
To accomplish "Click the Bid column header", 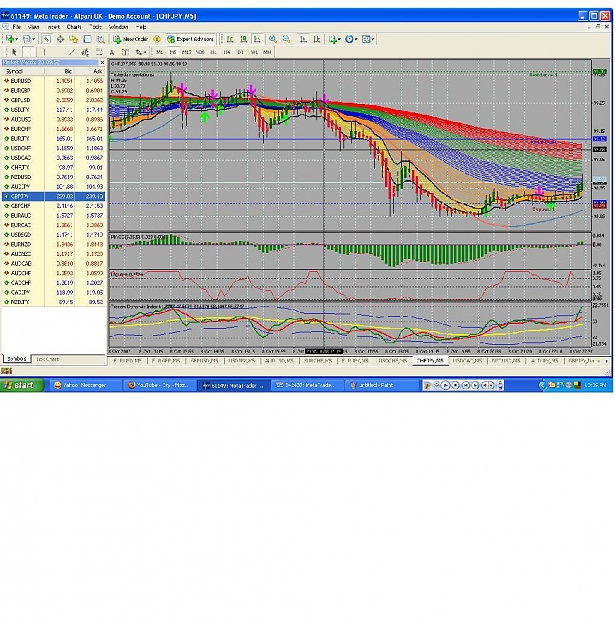I will 59,71.
